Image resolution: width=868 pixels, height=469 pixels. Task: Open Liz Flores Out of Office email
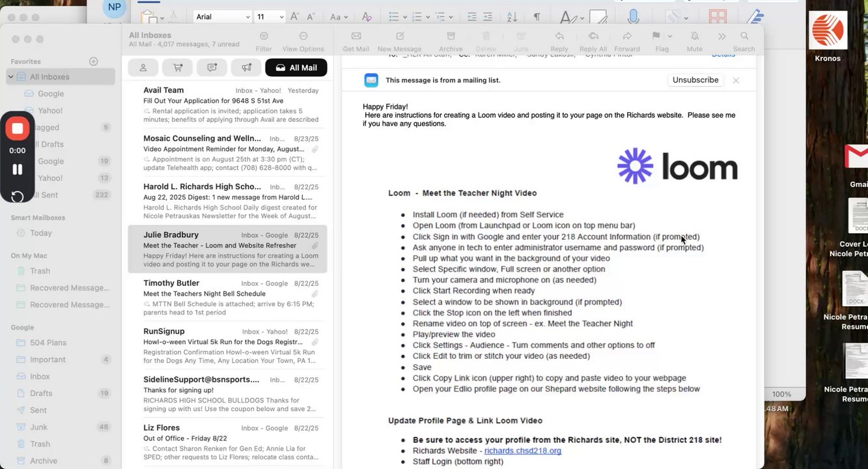pyautogui.click(x=227, y=442)
